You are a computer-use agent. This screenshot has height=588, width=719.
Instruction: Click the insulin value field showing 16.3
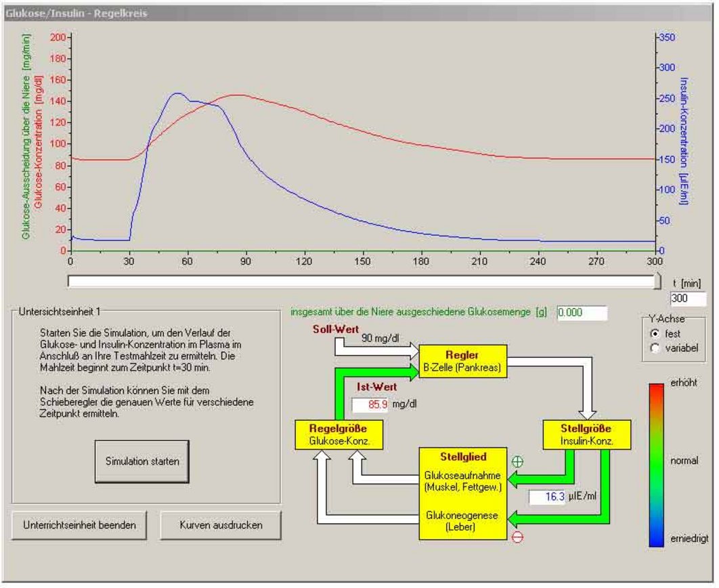pyautogui.click(x=547, y=497)
